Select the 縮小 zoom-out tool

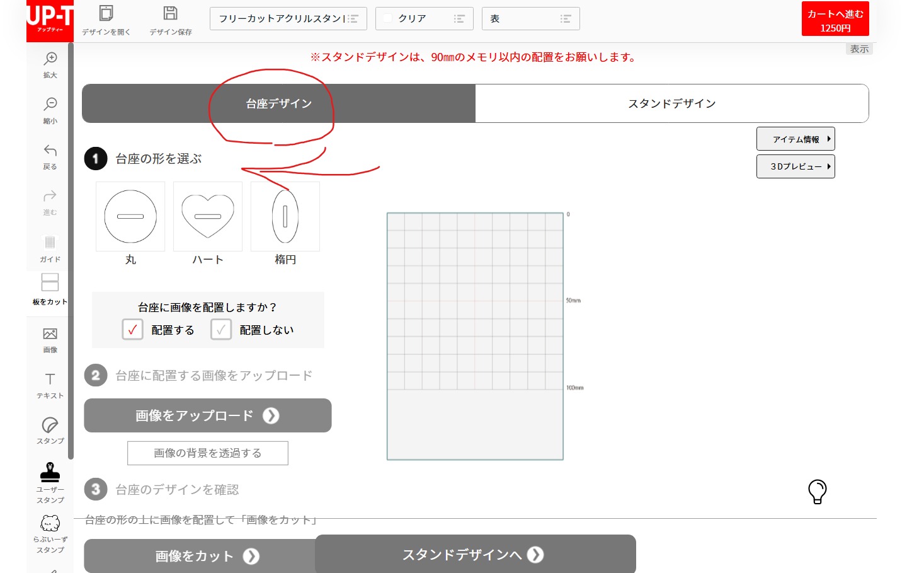(49, 110)
